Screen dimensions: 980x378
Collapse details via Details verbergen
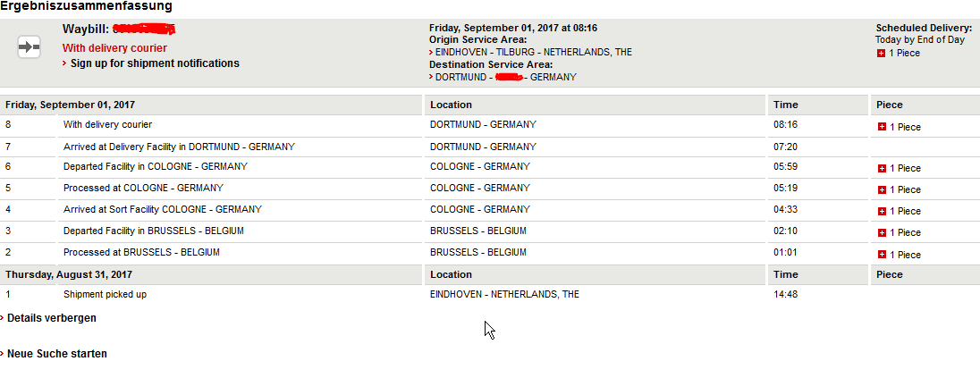tap(52, 317)
